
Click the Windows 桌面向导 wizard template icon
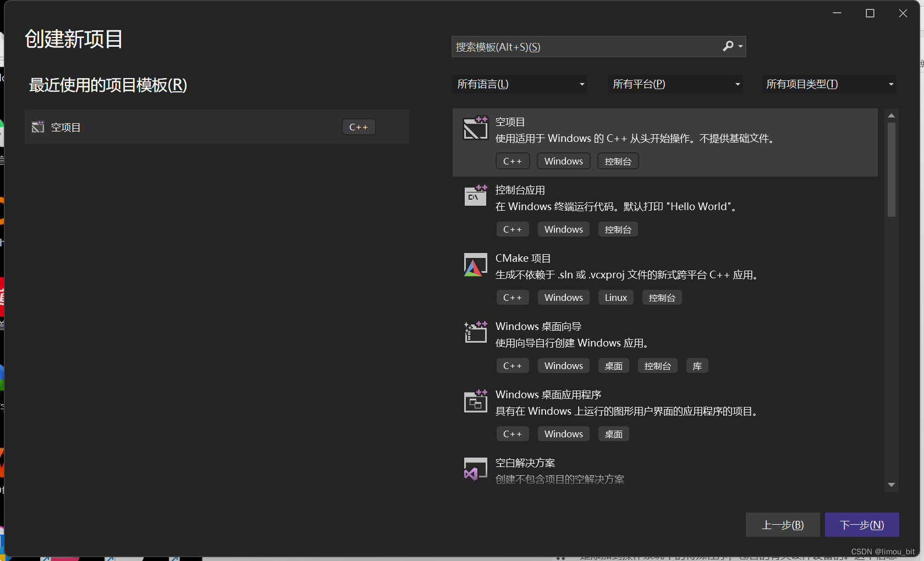pos(475,332)
